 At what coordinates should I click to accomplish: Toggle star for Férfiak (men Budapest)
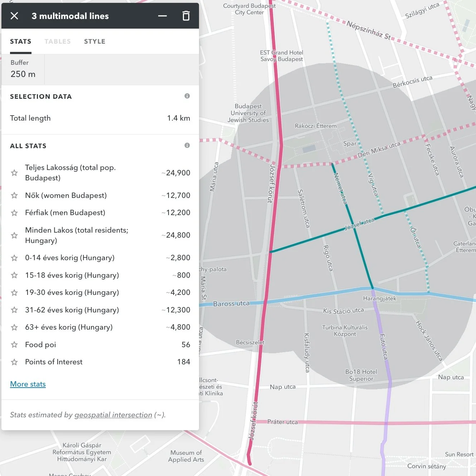click(x=14, y=213)
